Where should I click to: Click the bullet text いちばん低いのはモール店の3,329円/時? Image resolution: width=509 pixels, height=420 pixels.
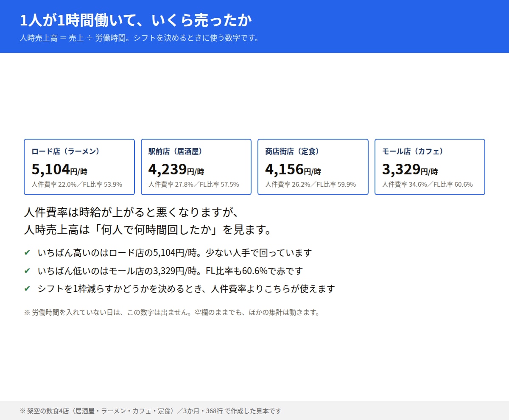tap(170, 271)
